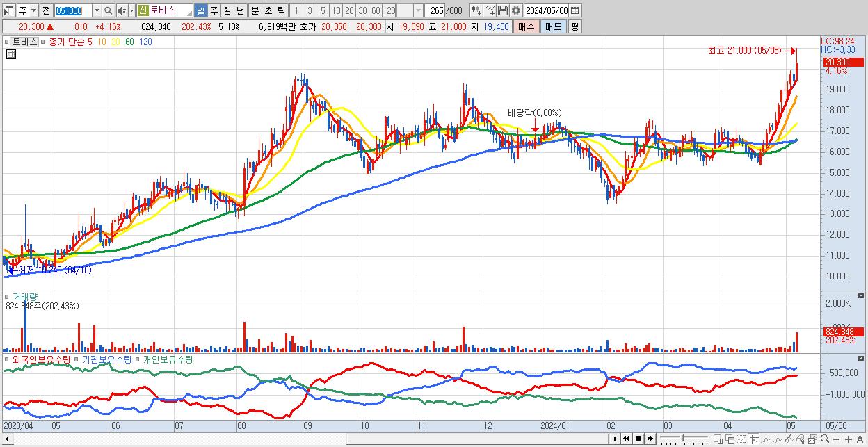The image size is (868, 447).
Task: Click the wave pattern analysis icon at bottom
Action: tap(766, 439)
